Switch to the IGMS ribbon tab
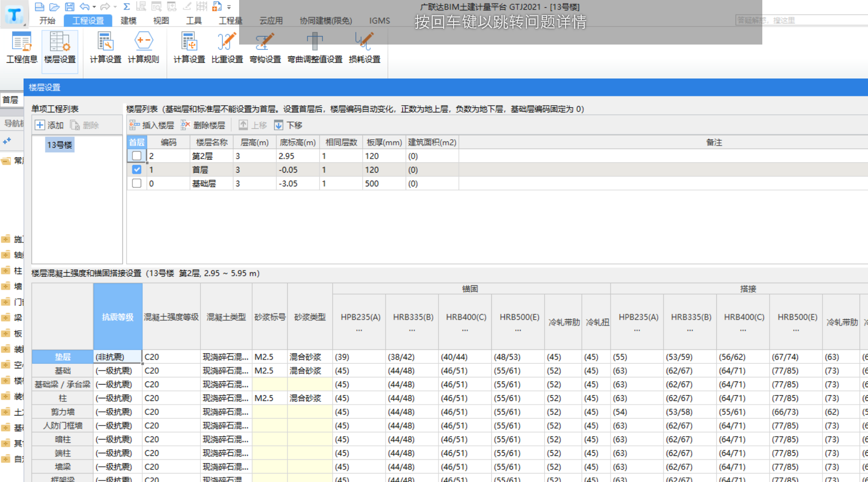The height and width of the screenshot is (482, 868). point(379,20)
